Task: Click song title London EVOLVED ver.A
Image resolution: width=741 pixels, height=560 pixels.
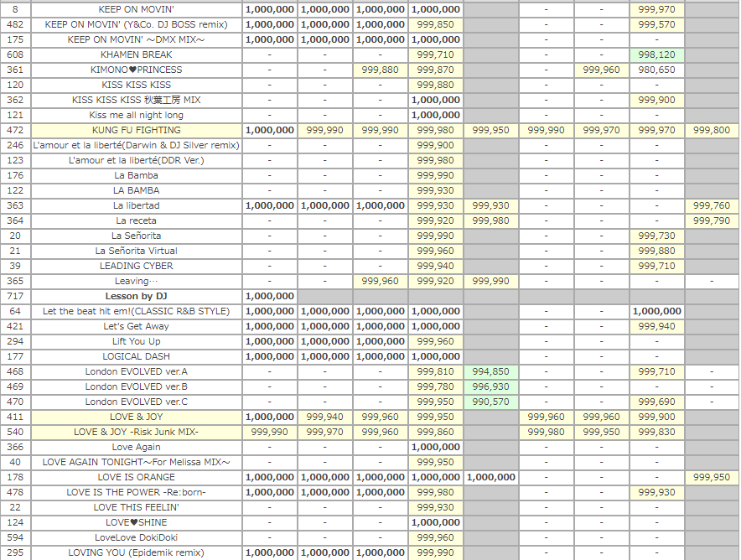Action: (x=136, y=371)
